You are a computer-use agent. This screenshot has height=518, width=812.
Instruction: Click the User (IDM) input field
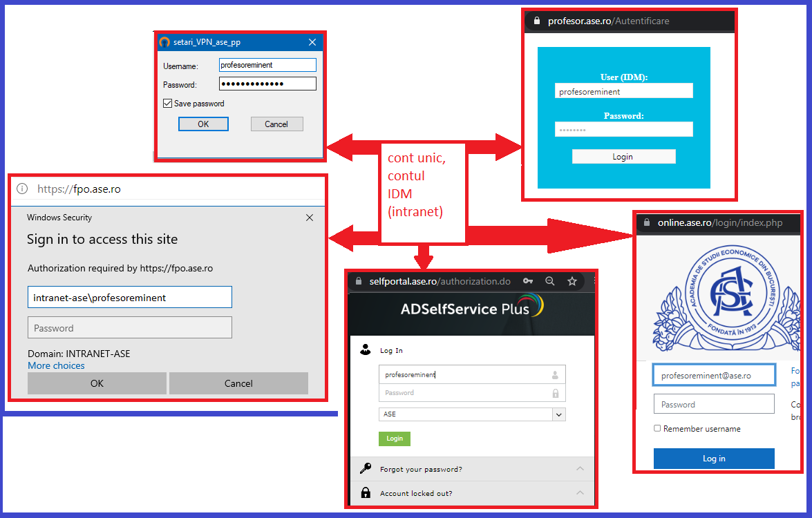623,91
